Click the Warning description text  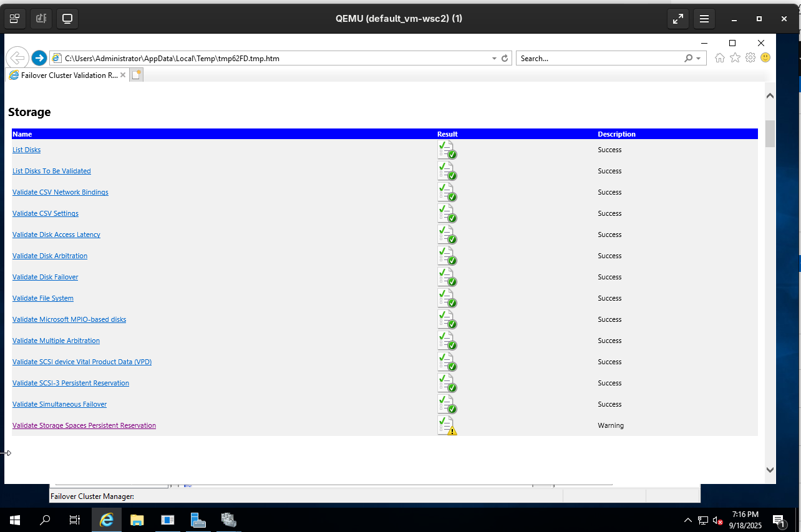coord(611,425)
